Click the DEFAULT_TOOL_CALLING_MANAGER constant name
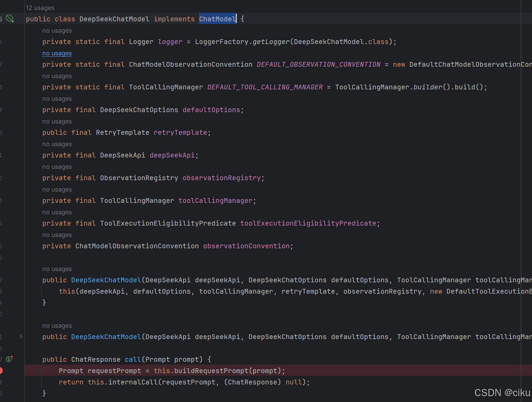Viewport: 532px width, 402px height. click(x=265, y=87)
